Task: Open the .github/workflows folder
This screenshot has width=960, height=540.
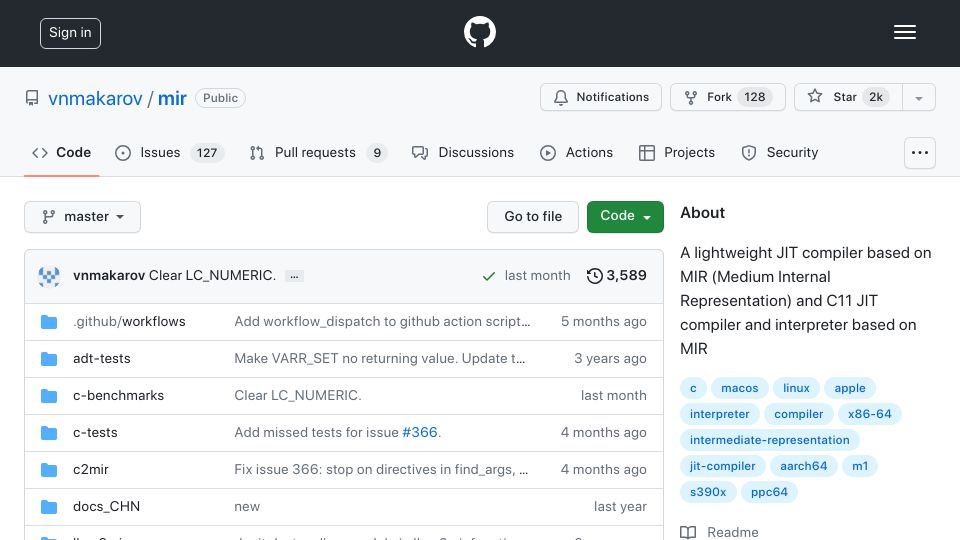Action: pos(129,321)
